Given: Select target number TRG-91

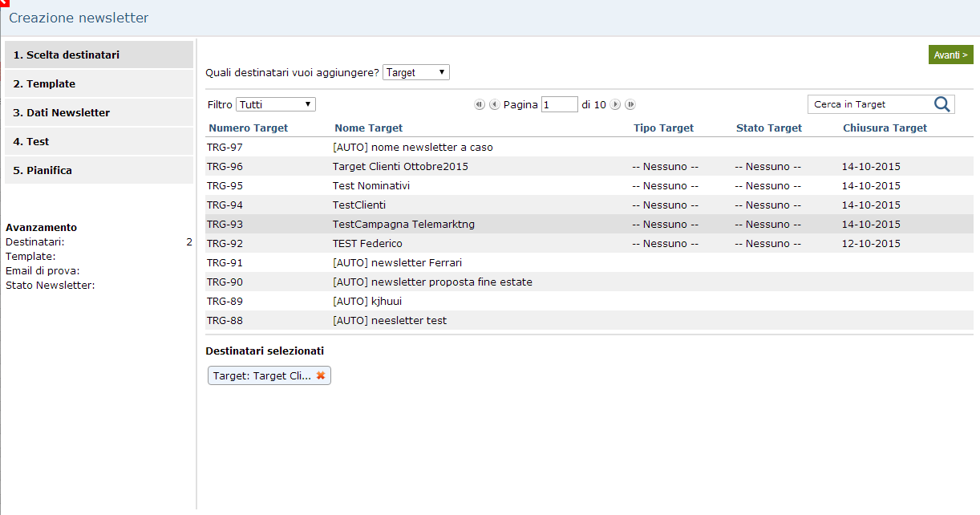Looking at the screenshot, I should [225, 263].
